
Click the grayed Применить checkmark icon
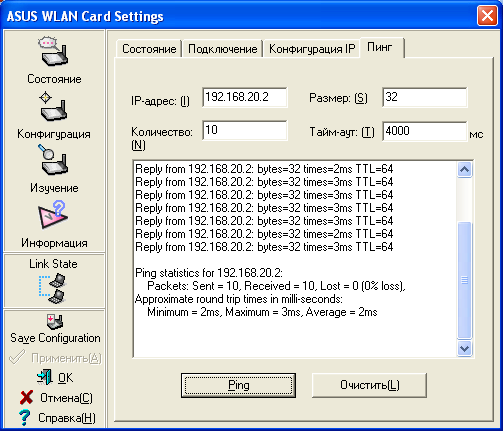pos(17,357)
